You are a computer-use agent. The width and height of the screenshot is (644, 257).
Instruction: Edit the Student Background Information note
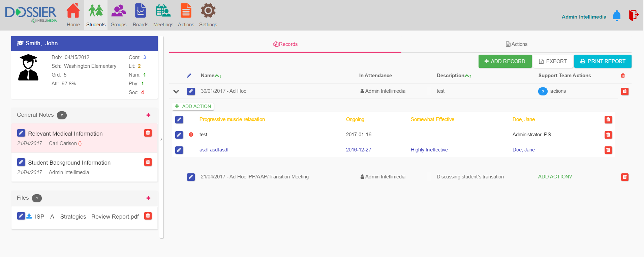coord(21,162)
